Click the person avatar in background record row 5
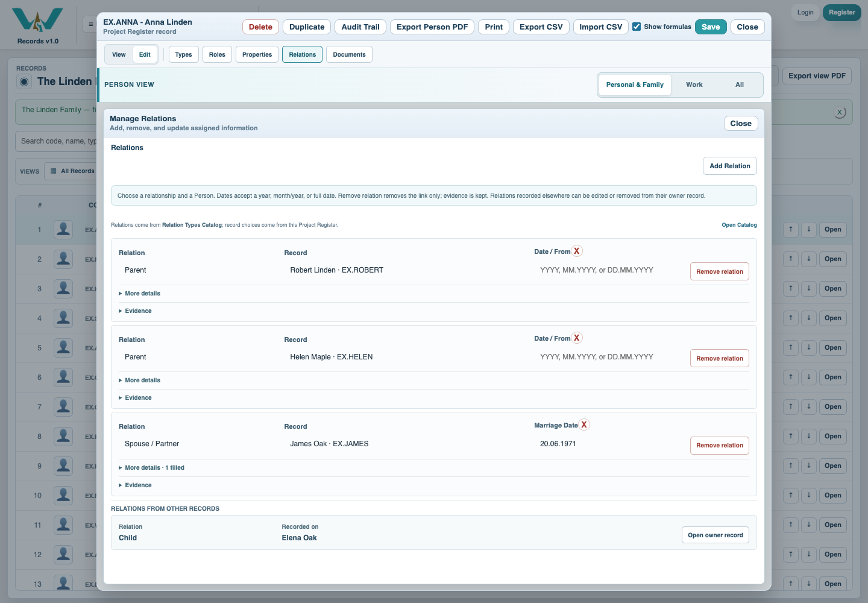Image resolution: width=868 pixels, height=603 pixels. [x=63, y=347]
